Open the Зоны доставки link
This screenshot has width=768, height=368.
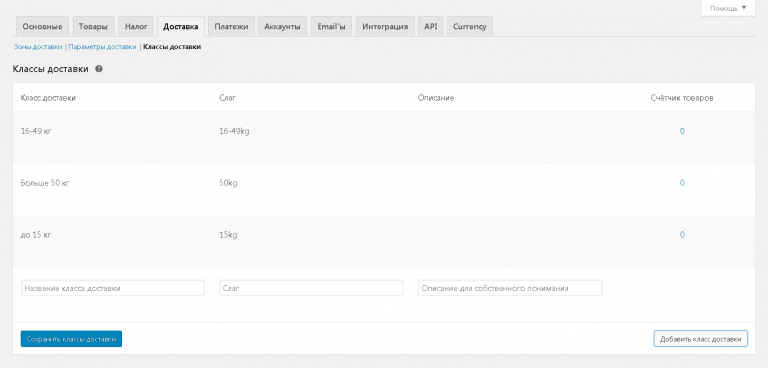click(38, 47)
